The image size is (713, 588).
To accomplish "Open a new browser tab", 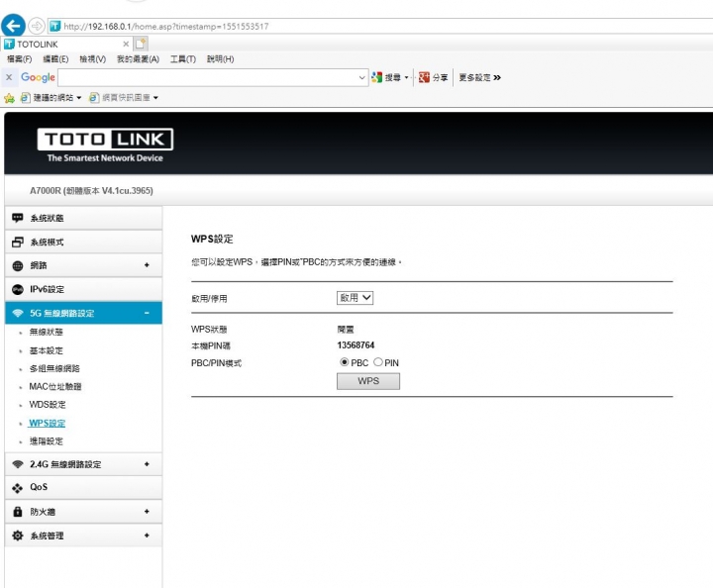I will (x=141, y=44).
